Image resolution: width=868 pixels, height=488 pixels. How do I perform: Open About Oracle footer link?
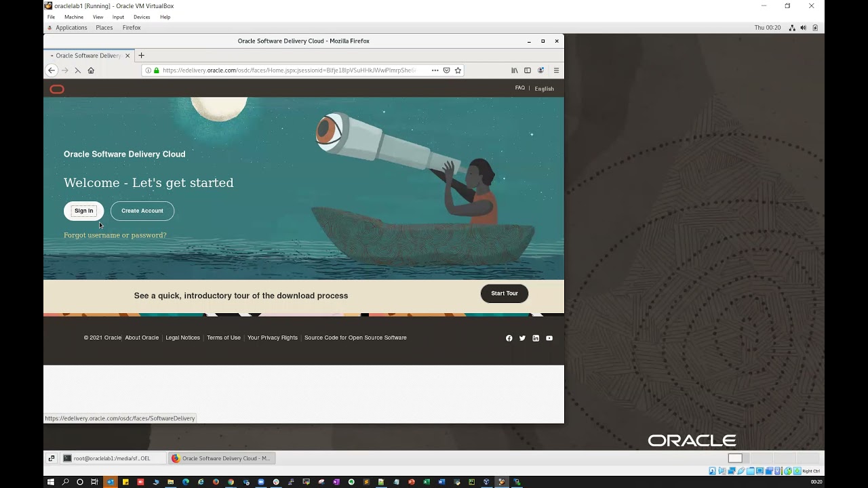[x=142, y=338]
